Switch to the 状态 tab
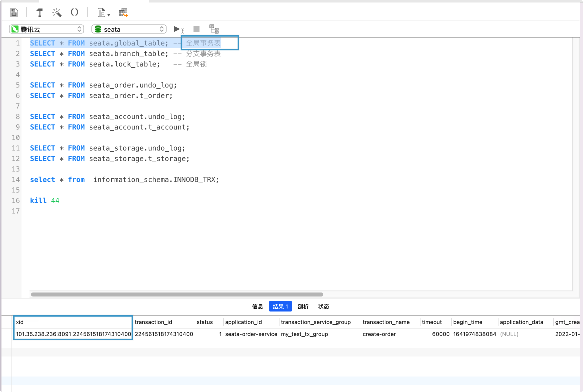This screenshot has width=583, height=392. coord(323,306)
